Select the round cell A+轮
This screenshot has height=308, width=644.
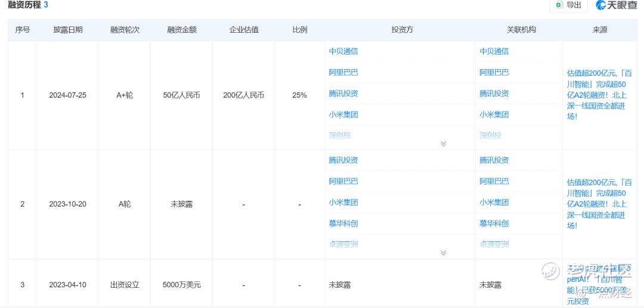click(125, 95)
